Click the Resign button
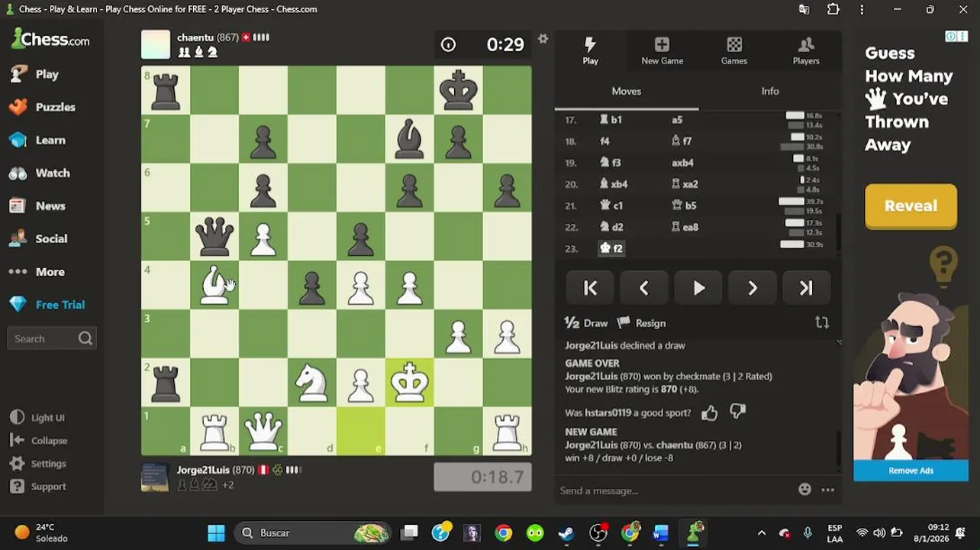Image resolution: width=980 pixels, height=550 pixels. click(642, 323)
